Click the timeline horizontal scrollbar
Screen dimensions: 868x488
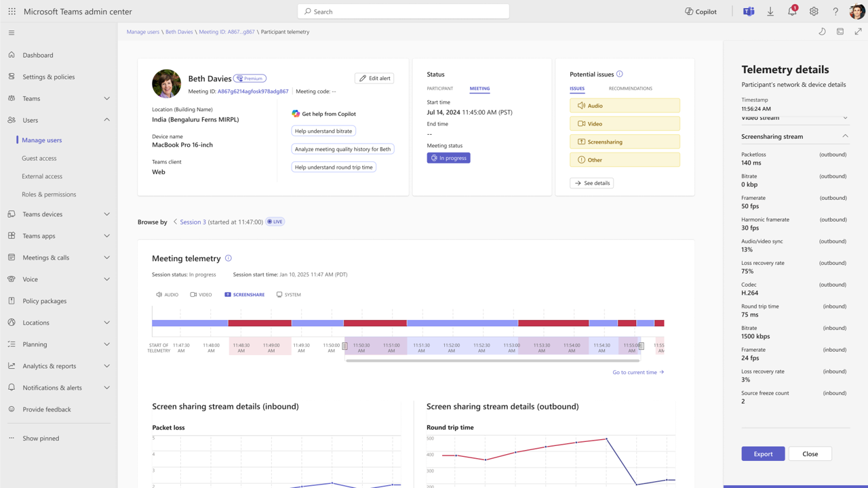tap(492, 361)
